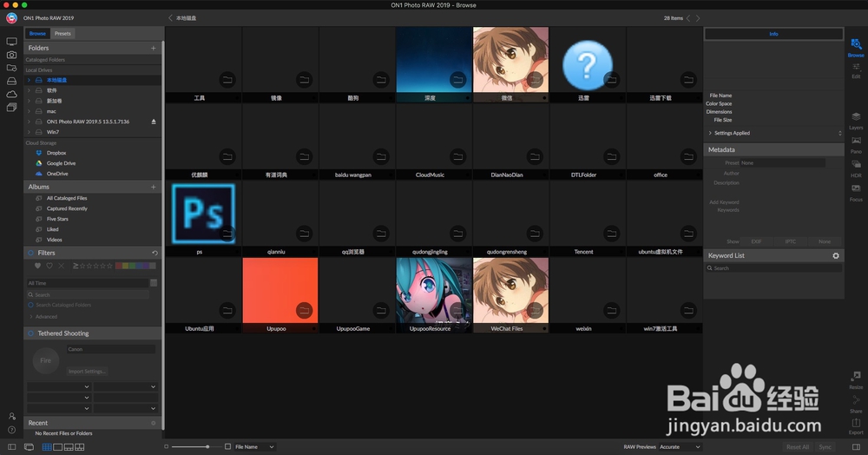Open the help question mark icon
Image resolution: width=868 pixels, height=455 pixels.
click(11, 430)
